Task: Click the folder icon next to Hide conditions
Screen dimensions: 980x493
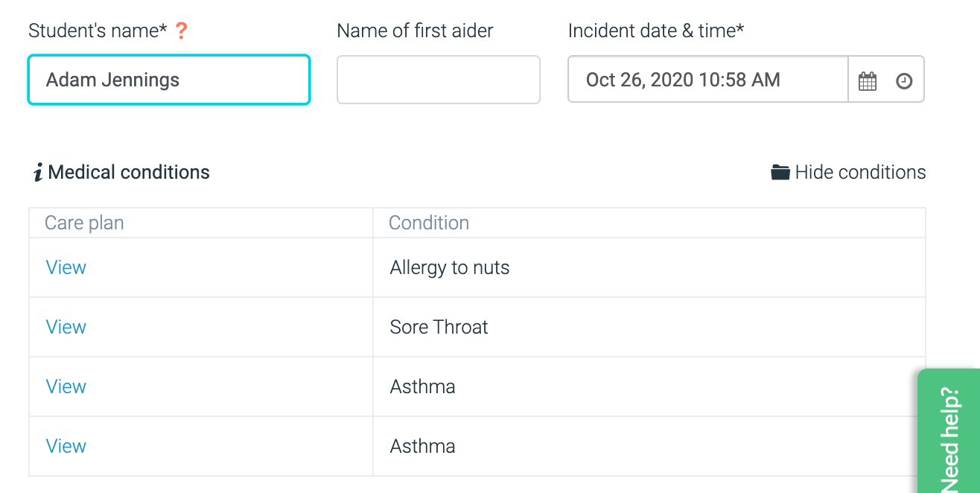Action: click(x=779, y=171)
